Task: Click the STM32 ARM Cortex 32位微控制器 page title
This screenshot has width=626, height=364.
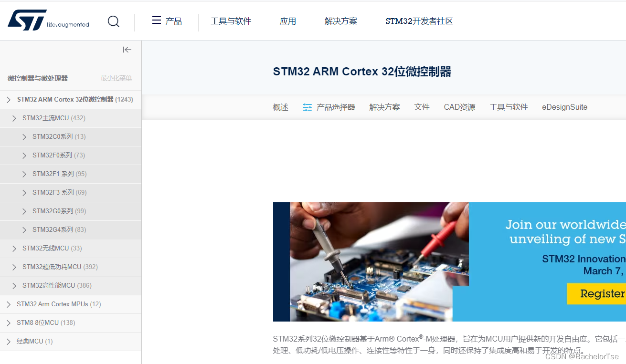Action: pyautogui.click(x=362, y=72)
